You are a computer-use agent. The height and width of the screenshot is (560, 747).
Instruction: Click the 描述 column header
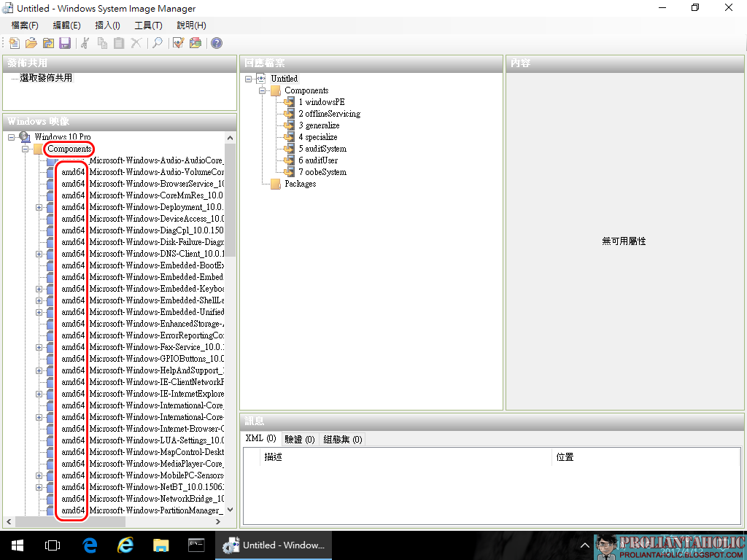point(406,457)
